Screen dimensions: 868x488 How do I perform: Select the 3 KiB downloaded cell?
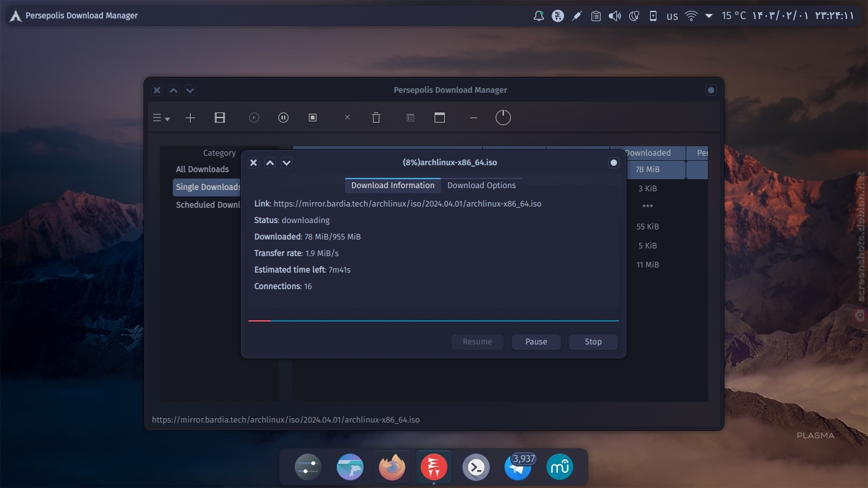(x=648, y=189)
